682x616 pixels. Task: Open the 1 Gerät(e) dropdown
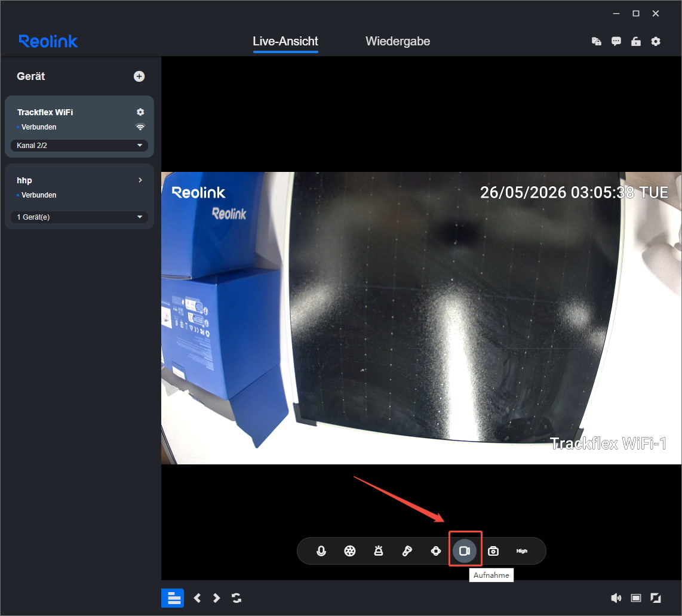79,217
